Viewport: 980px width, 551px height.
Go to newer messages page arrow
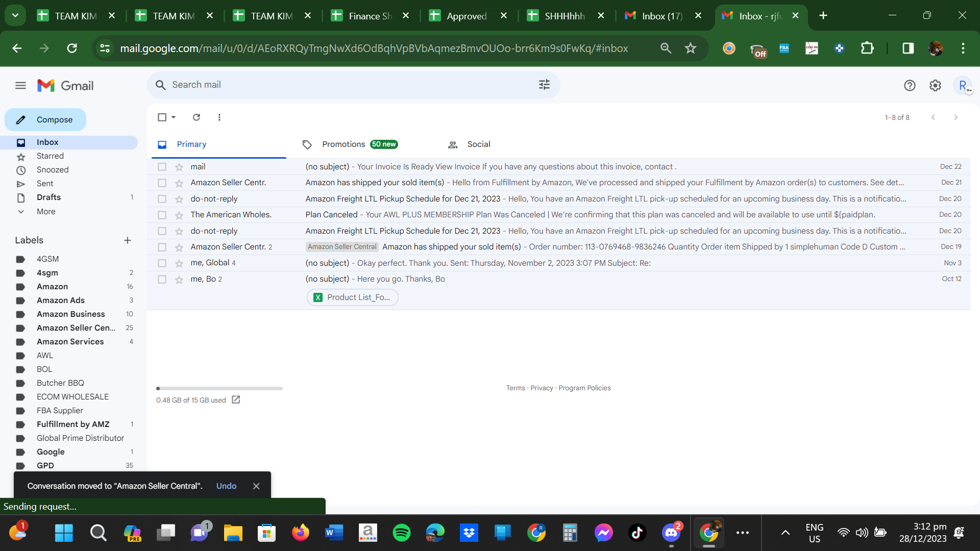(x=933, y=117)
